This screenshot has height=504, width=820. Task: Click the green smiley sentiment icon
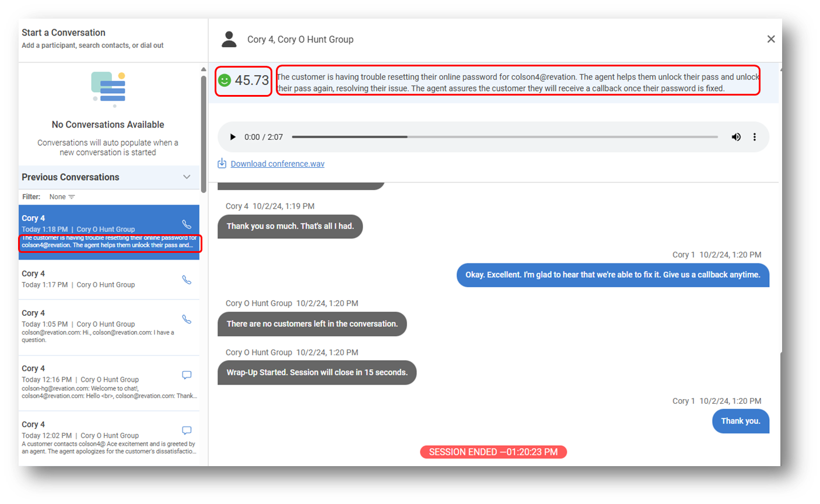(x=225, y=80)
